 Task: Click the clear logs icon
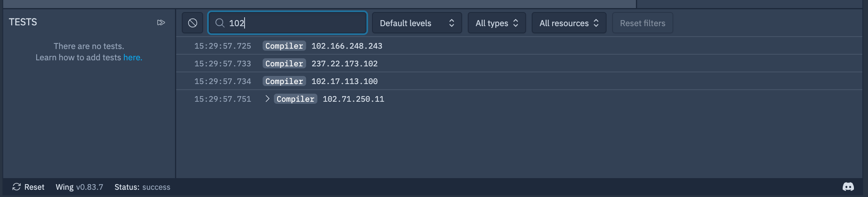click(193, 23)
